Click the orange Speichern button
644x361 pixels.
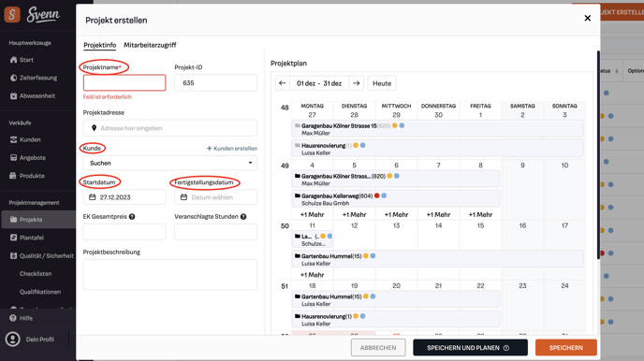click(566, 348)
